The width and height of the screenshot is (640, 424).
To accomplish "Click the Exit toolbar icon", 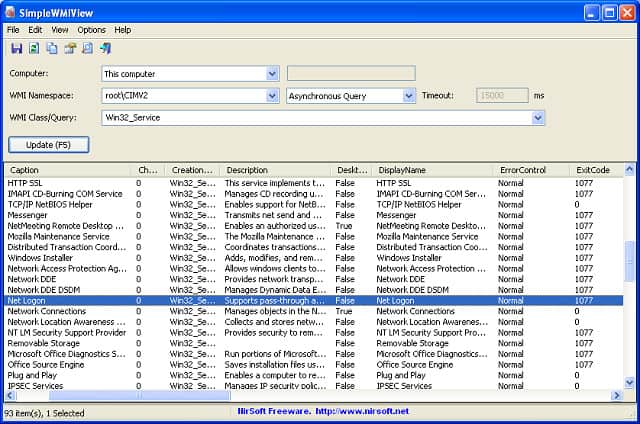I will click(x=105, y=49).
